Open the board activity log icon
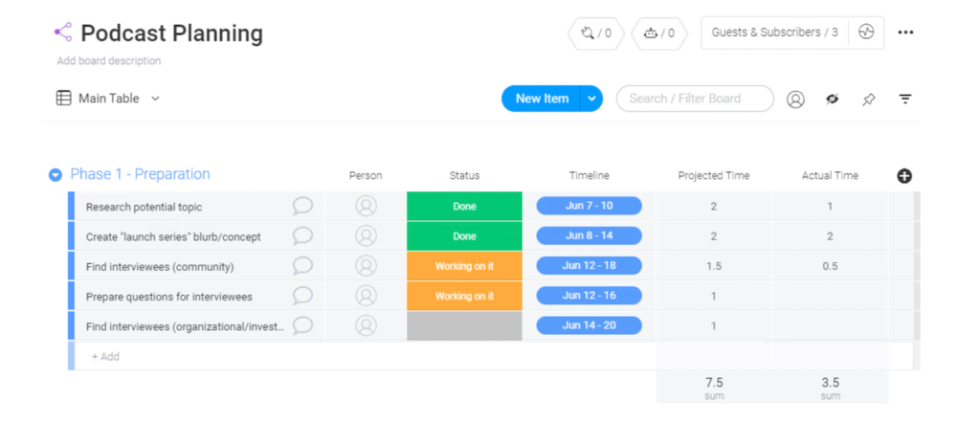The height and width of the screenshot is (423, 980). 865,32
